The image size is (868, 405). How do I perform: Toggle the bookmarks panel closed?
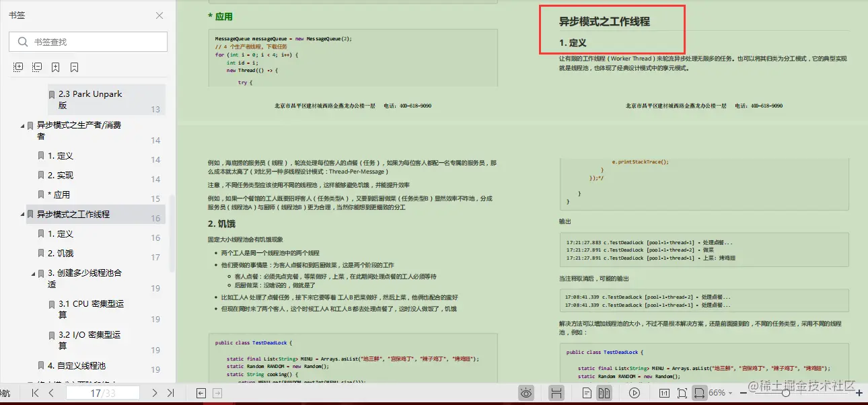[x=161, y=15]
